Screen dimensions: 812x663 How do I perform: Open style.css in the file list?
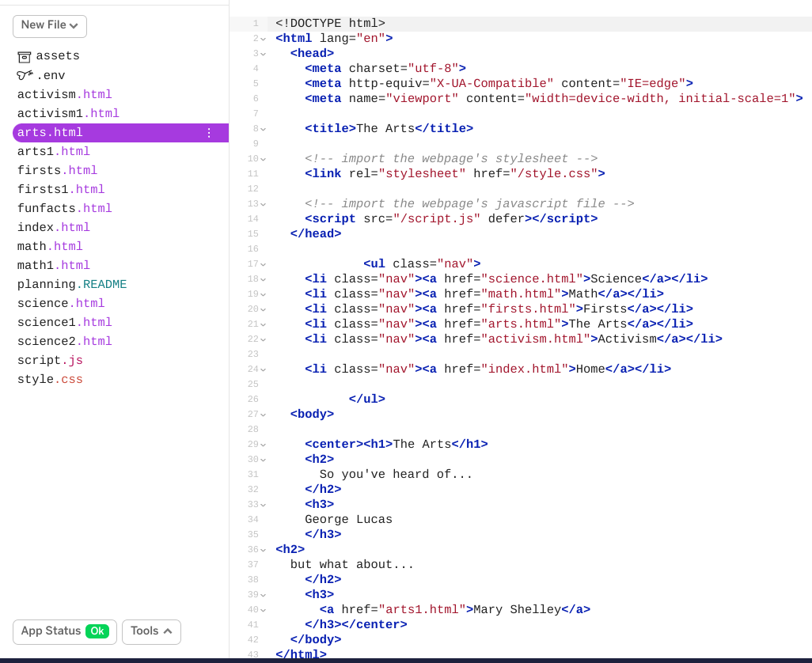click(x=50, y=379)
